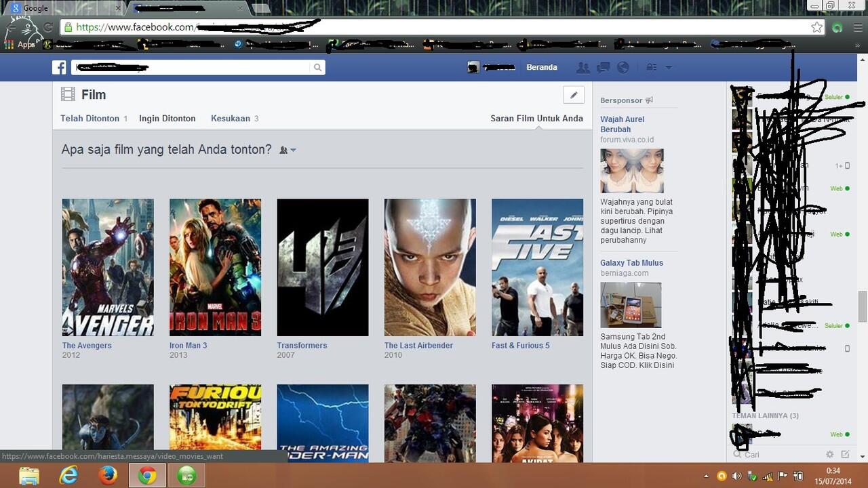Open the privacy shortcuts lock icon
868x488 pixels.
(x=650, y=67)
